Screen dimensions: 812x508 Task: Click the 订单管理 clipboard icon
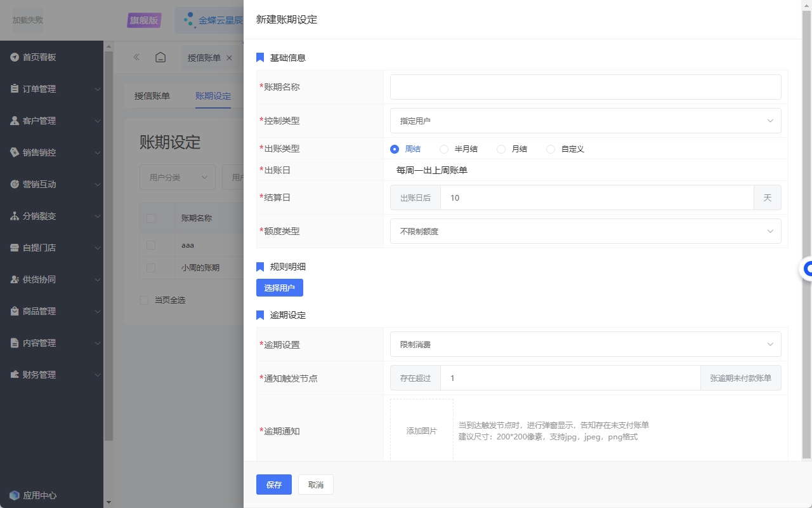coord(15,89)
